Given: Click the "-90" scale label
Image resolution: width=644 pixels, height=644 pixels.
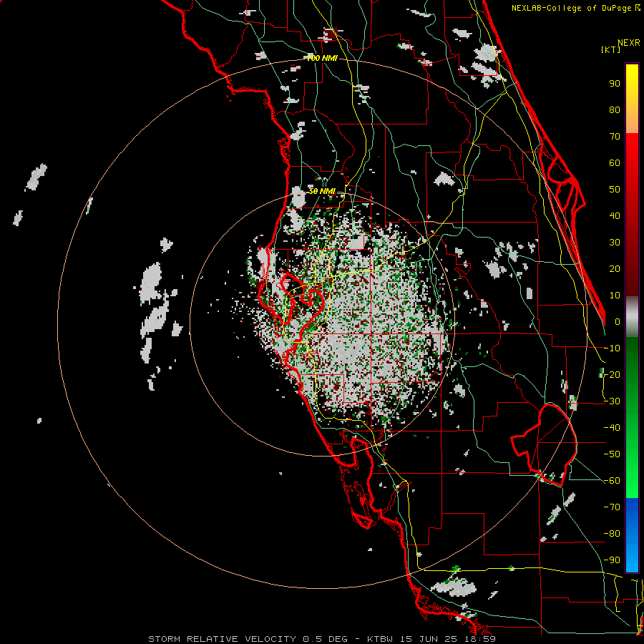Looking at the screenshot, I should click(x=612, y=560).
